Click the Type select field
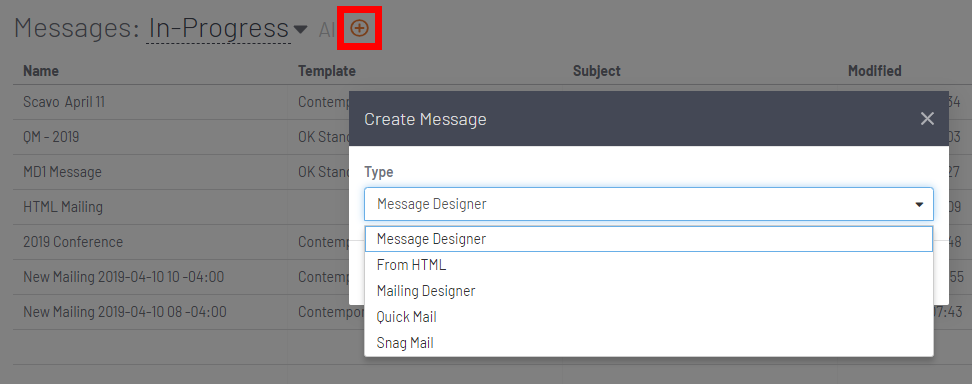 [648, 204]
